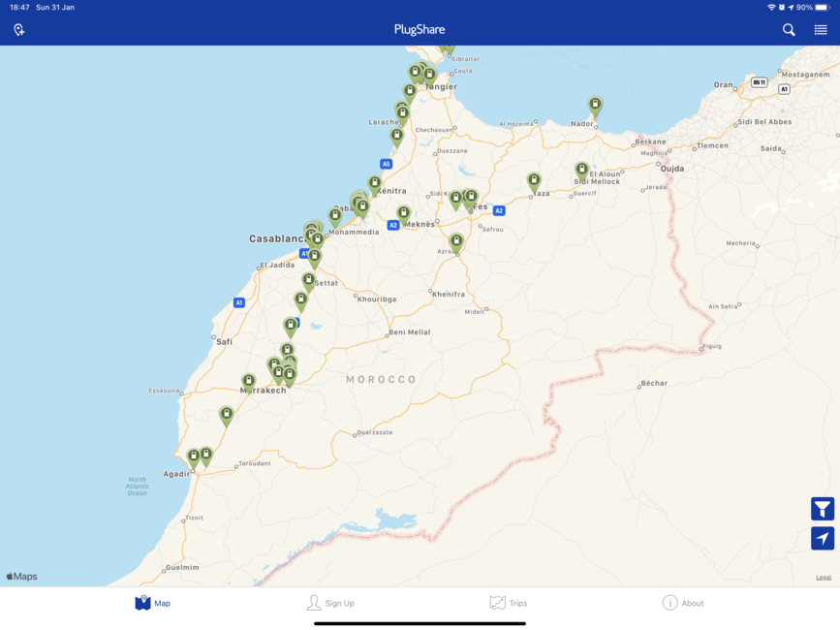This screenshot has width=840, height=630.
Task: Tap the 18:47 clock in status bar
Action: click(19, 8)
